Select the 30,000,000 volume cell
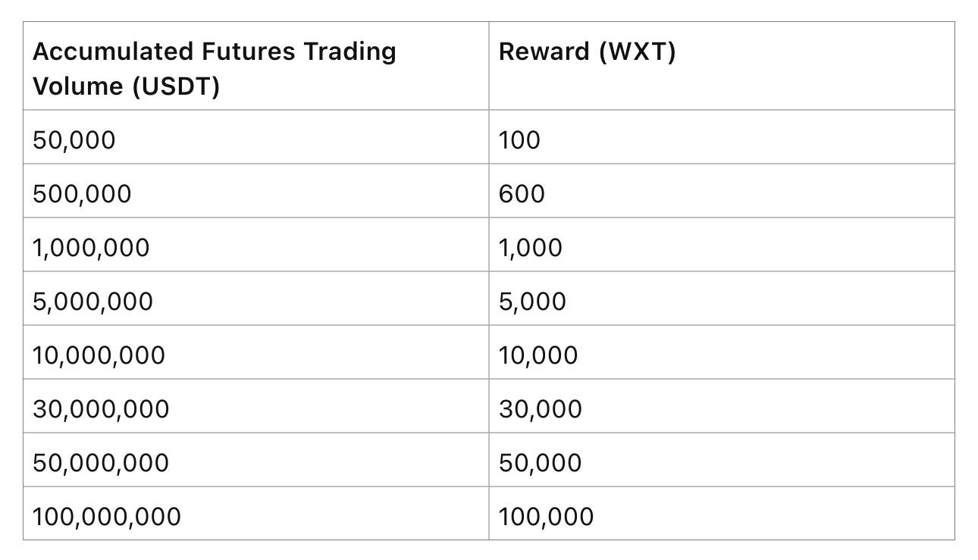This screenshot has width=978, height=560. (x=255, y=406)
